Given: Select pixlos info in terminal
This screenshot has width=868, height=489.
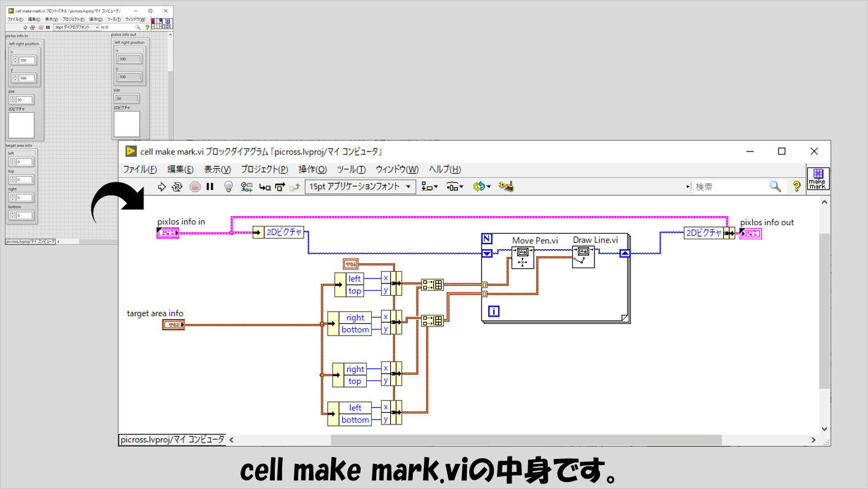Looking at the screenshot, I should pyautogui.click(x=167, y=233).
